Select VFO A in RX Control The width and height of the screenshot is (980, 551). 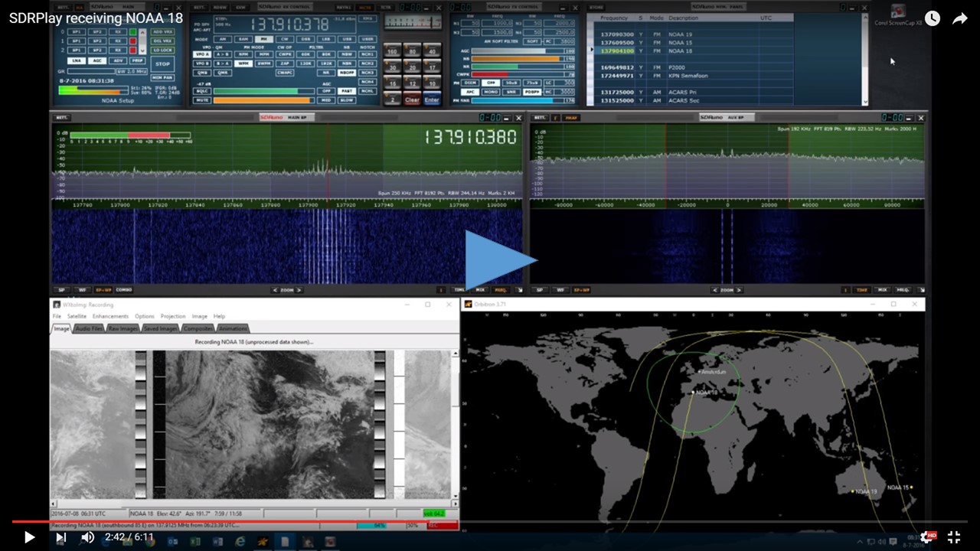[x=202, y=54]
